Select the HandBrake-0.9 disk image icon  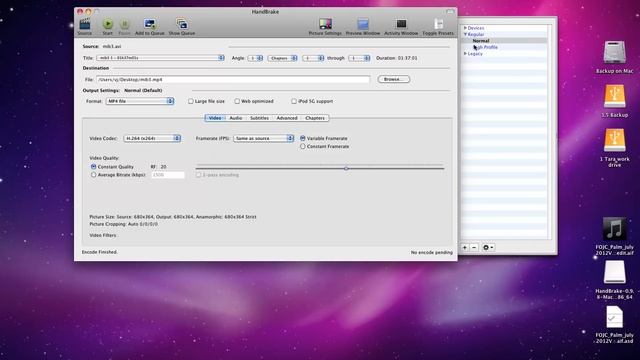tap(614, 273)
